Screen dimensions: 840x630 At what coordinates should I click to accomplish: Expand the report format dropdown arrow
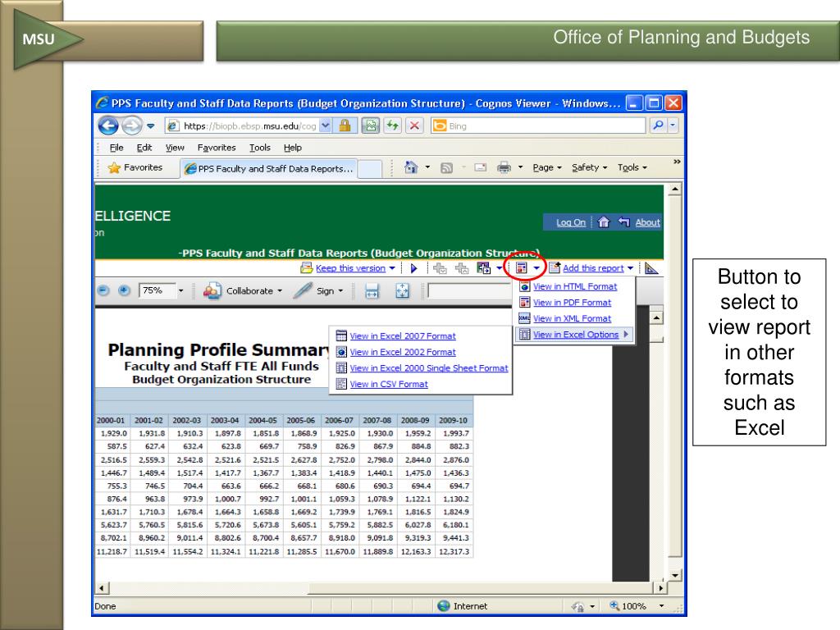pyautogui.click(x=536, y=268)
